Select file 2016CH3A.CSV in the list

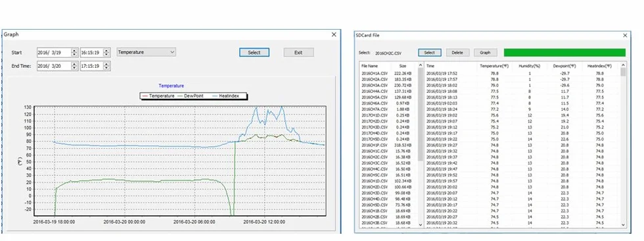[375, 86]
